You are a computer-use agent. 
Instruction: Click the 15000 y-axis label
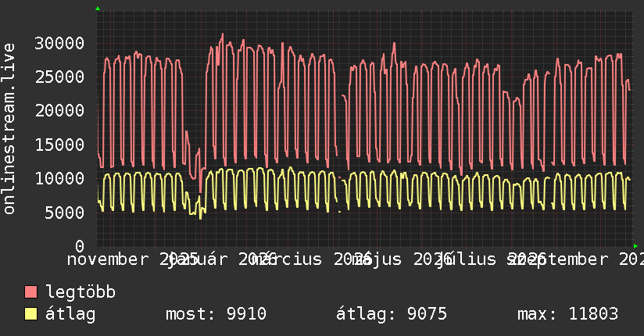coord(59,145)
